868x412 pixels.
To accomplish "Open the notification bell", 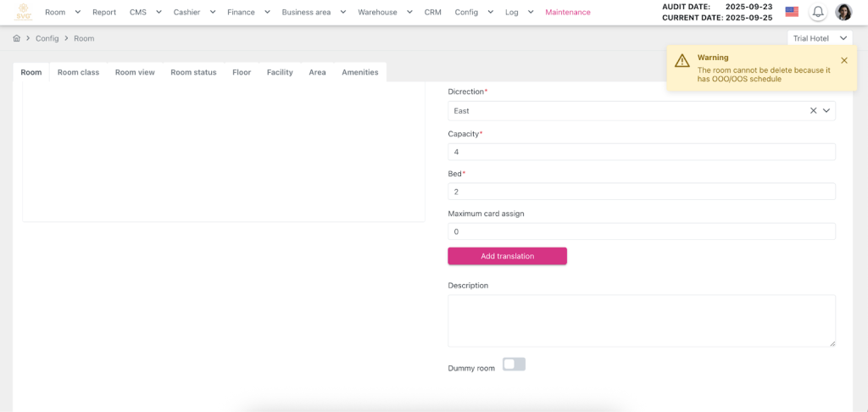I will coord(818,12).
